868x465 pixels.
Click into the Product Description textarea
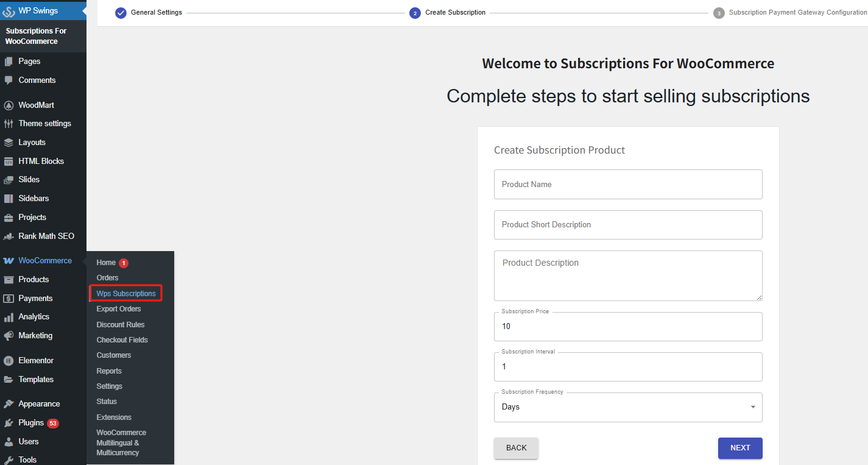pos(628,275)
